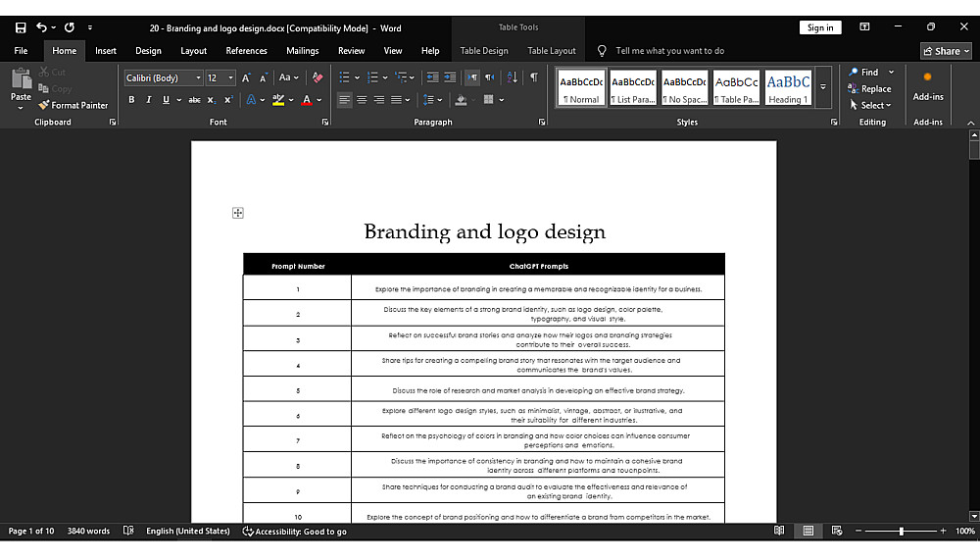Activate Format Painter
Viewport: 980px width, 560px height.
[73, 105]
